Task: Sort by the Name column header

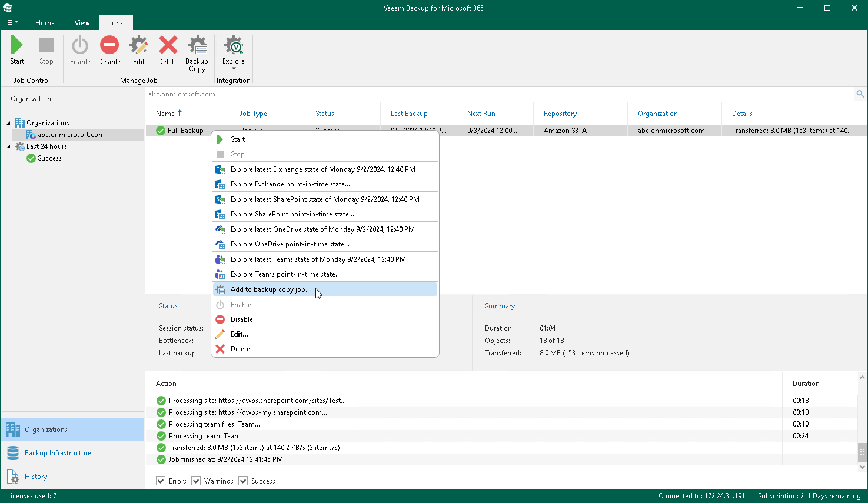Action: coord(187,114)
